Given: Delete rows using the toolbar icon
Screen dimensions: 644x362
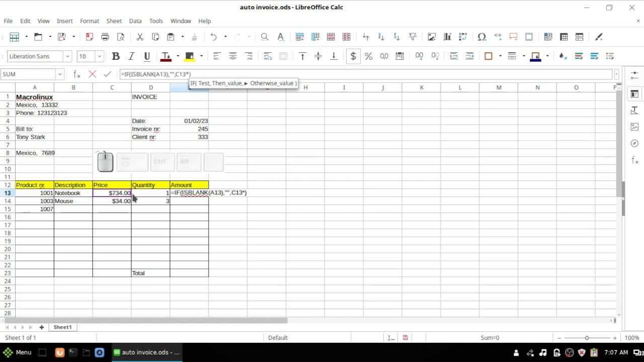Looking at the screenshot, I should pos(331,37).
